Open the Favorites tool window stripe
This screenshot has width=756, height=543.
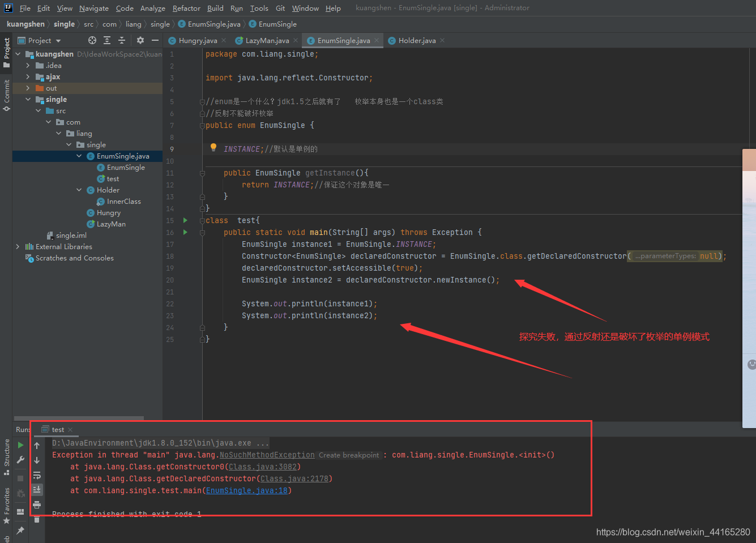7,504
